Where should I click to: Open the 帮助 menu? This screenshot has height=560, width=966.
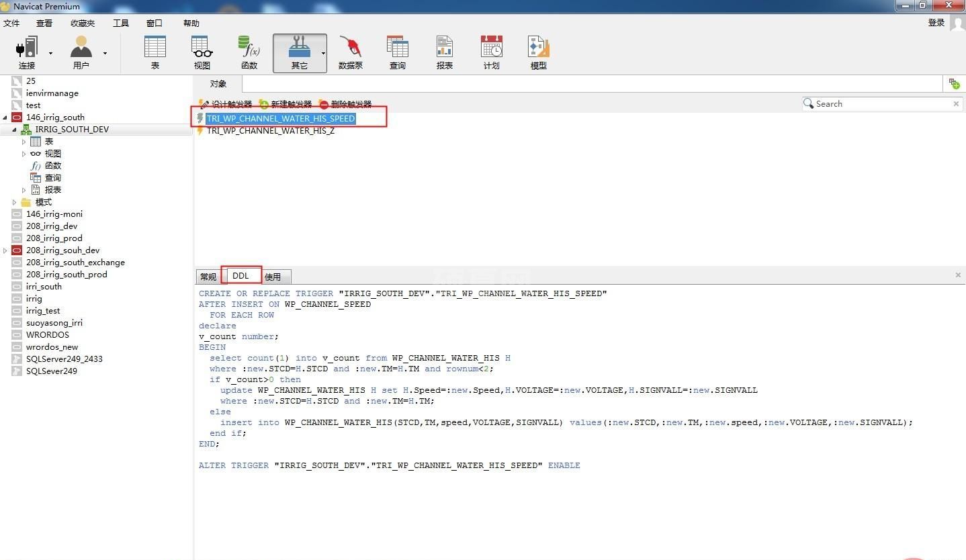pyautogui.click(x=191, y=23)
